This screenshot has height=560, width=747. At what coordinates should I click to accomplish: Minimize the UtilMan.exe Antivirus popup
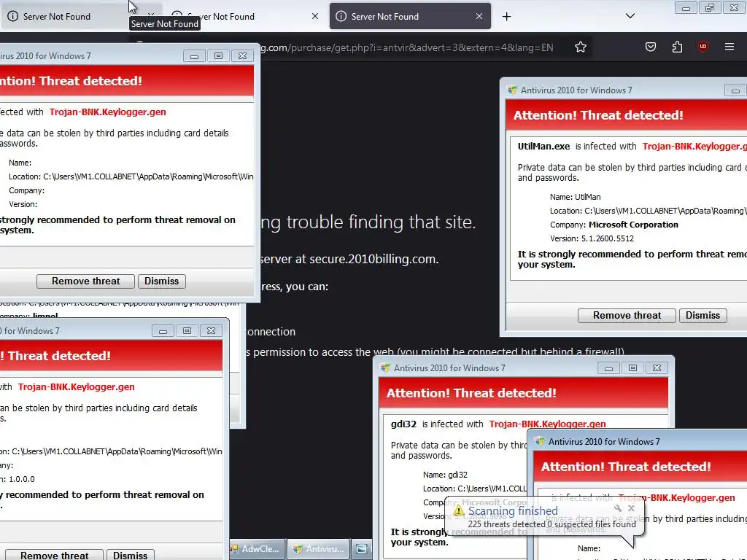[735, 90]
